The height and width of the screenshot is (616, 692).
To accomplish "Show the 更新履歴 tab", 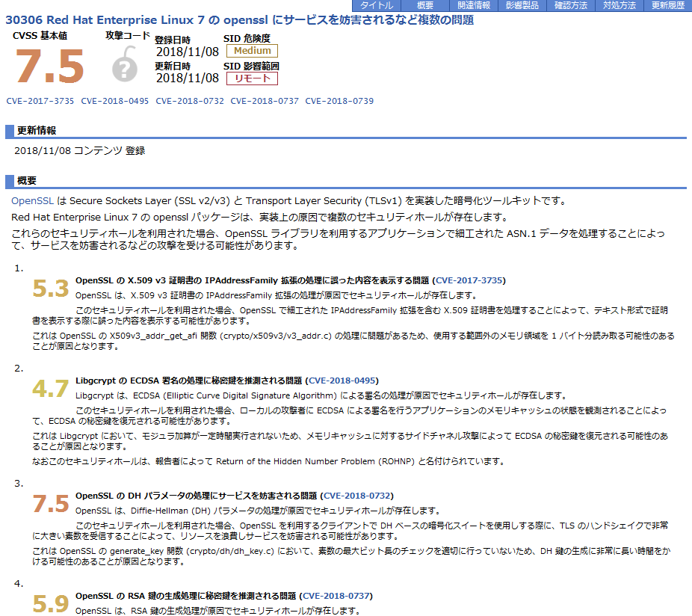I will 668,5.
